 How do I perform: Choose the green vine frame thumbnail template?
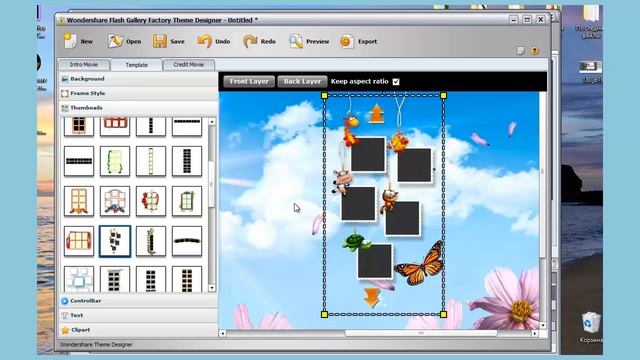click(115, 161)
